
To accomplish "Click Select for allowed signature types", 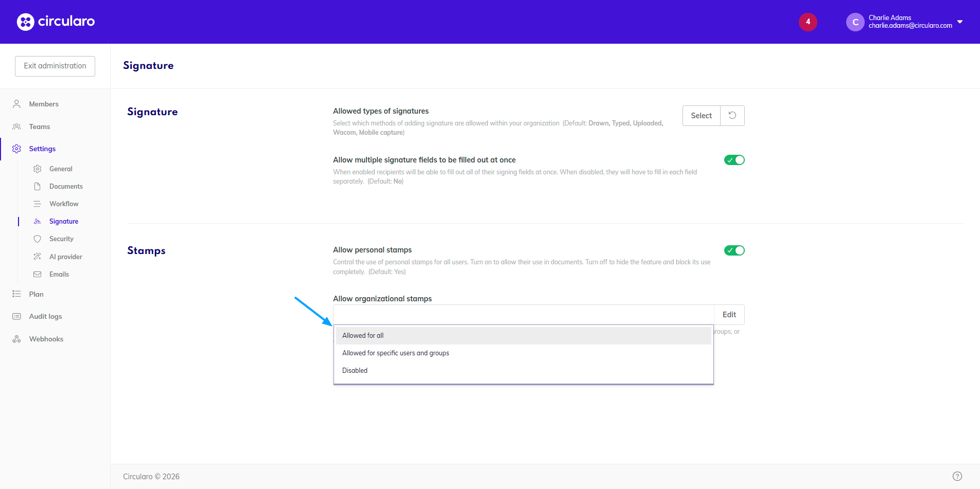I will coord(701,116).
